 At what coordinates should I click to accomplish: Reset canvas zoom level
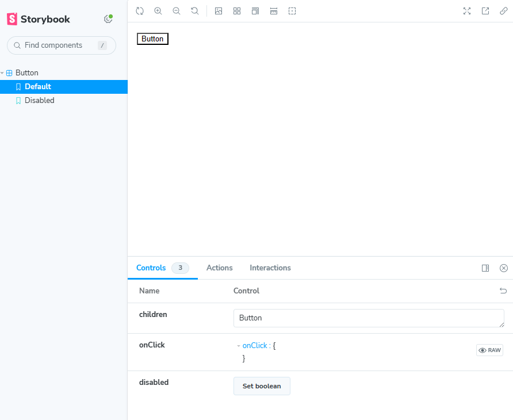[194, 11]
